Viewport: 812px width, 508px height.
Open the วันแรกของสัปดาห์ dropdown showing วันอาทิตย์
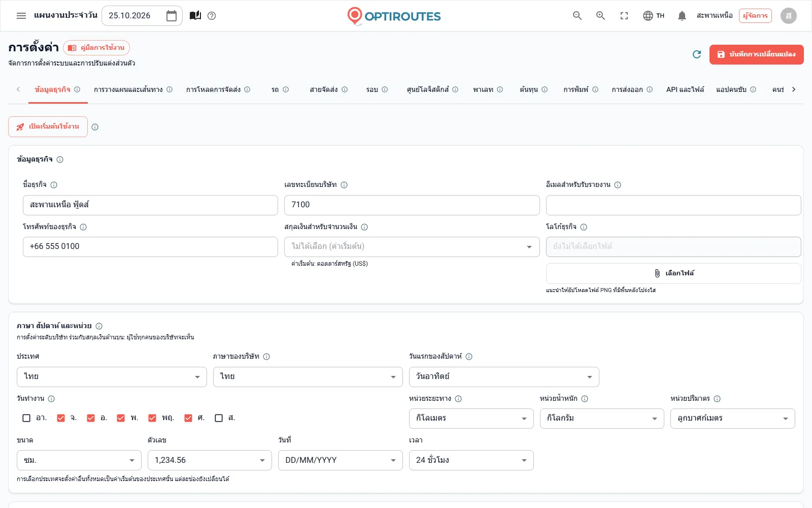[504, 377]
